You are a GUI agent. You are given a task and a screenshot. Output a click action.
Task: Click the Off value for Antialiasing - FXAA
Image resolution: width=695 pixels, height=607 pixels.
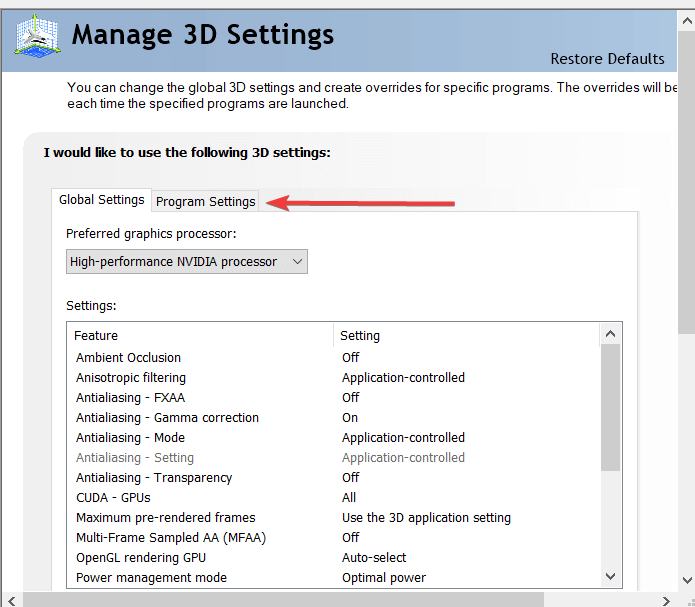350,397
